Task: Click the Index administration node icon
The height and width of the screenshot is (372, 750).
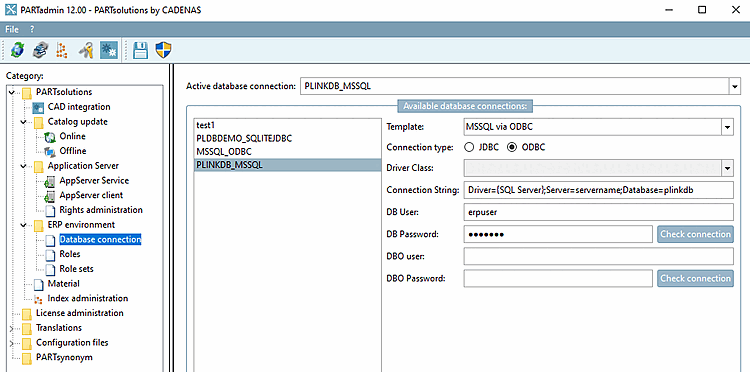Action: pyautogui.click(x=38, y=299)
